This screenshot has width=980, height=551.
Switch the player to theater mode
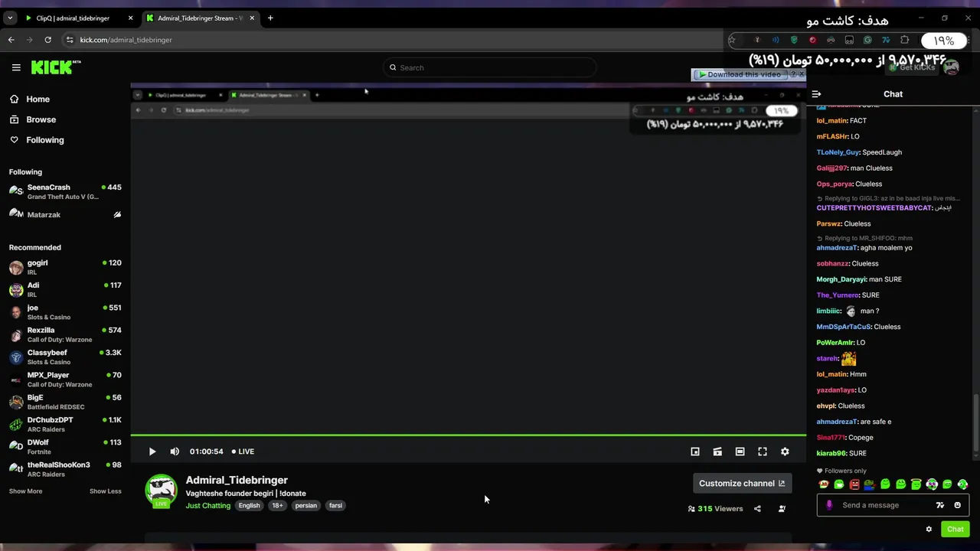[740, 452]
